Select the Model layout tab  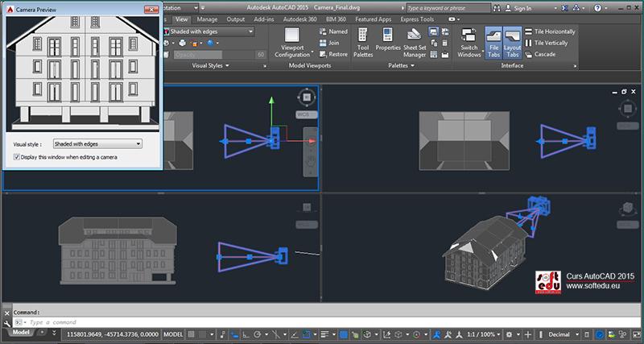click(x=19, y=333)
